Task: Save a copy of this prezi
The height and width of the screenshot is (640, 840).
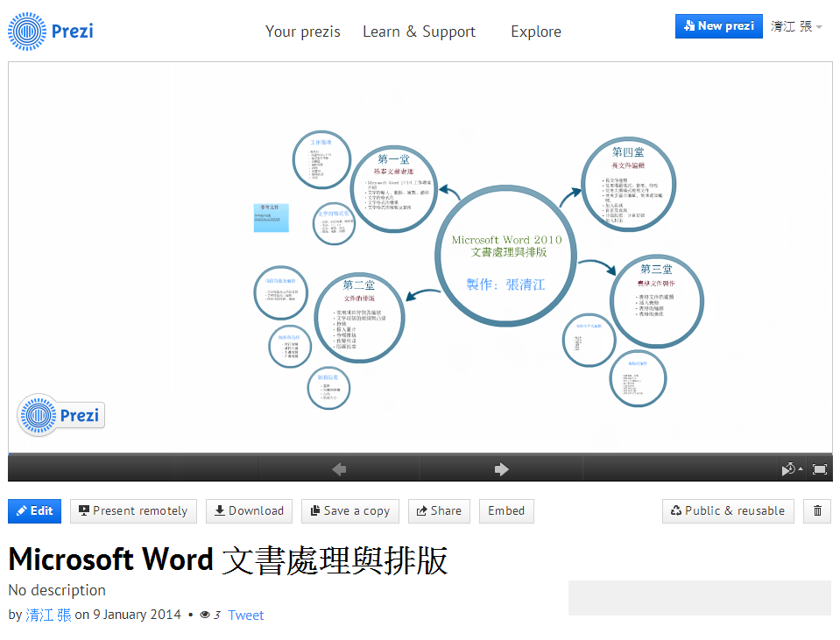Action: click(350, 511)
